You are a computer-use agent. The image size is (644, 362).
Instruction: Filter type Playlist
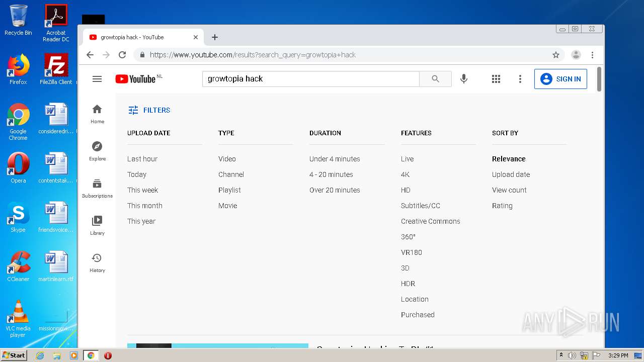(229, 190)
